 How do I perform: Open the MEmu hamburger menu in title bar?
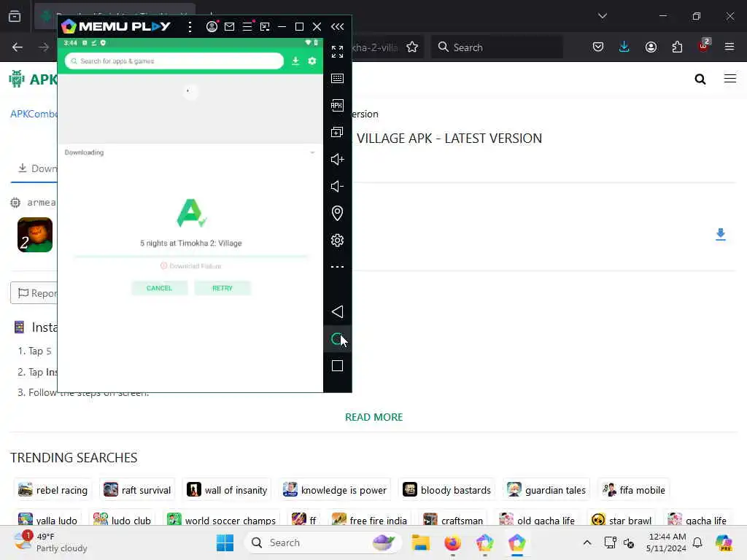tap(247, 27)
